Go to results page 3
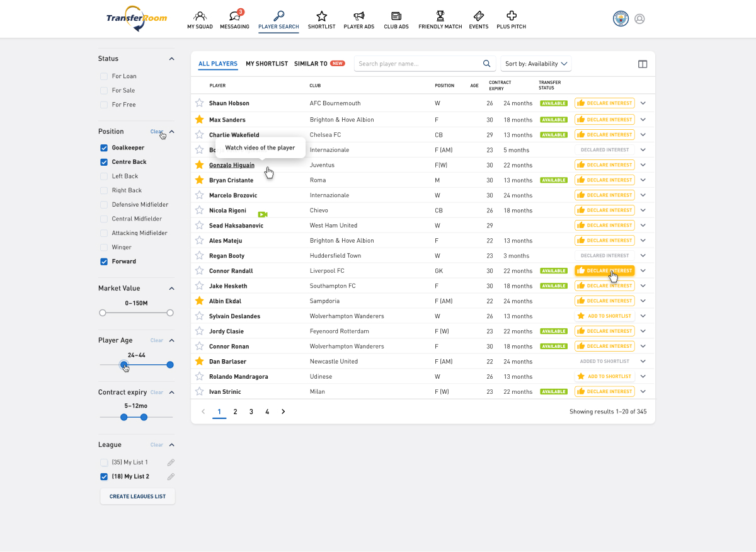756x552 pixels. point(251,411)
